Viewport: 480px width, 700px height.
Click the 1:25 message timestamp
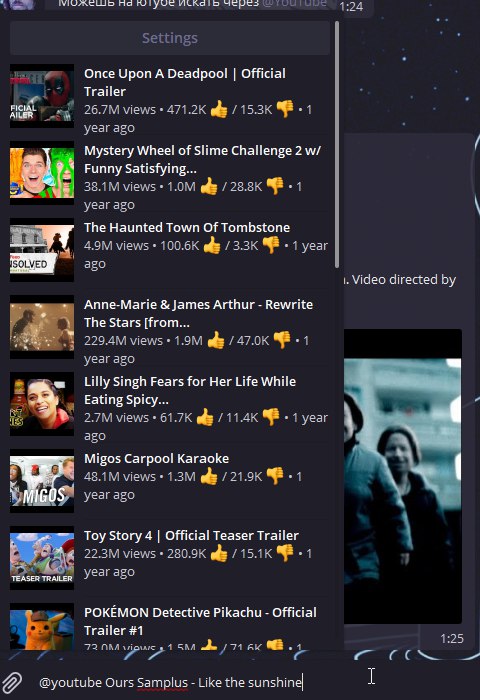tap(452, 639)
